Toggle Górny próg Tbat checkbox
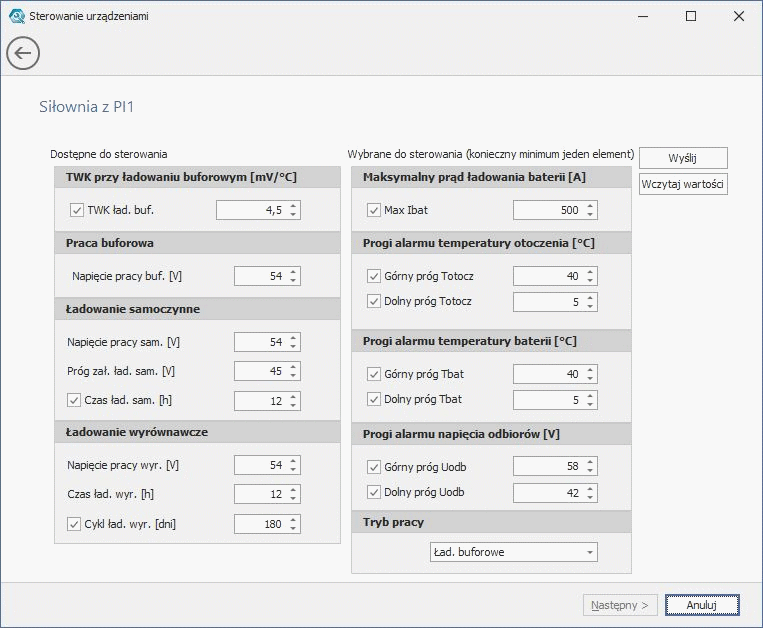 (374, 374)
